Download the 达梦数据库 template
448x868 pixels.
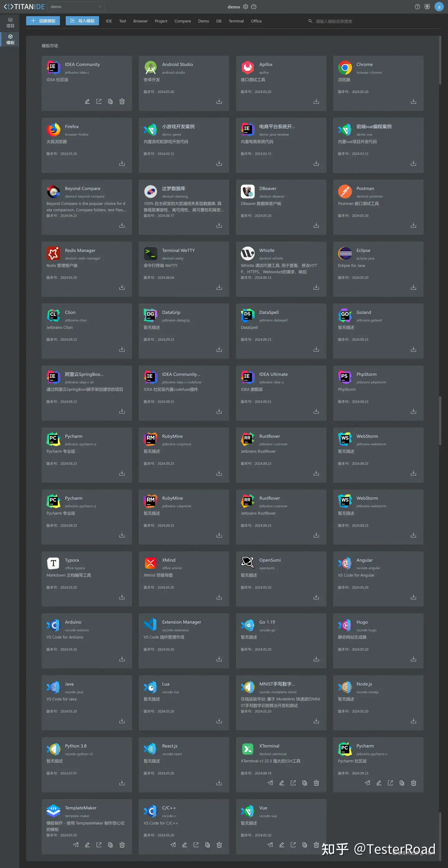pyautogui.click(x=219, y=225)
